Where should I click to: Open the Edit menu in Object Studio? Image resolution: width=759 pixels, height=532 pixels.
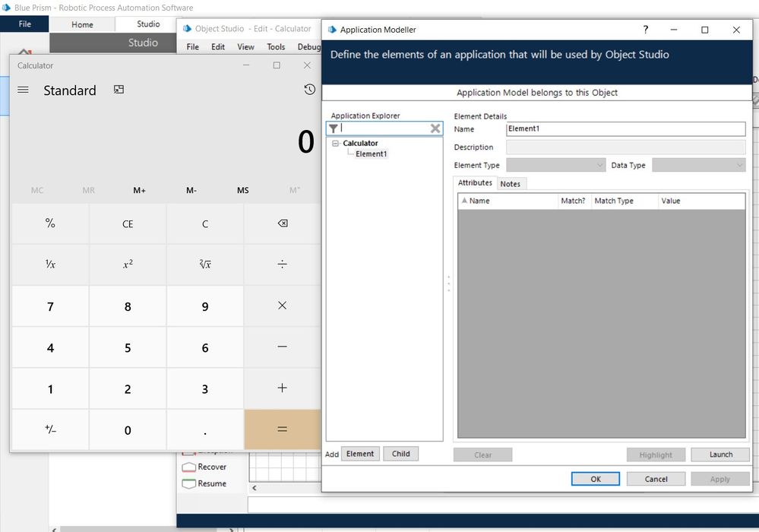click(218, 47)
